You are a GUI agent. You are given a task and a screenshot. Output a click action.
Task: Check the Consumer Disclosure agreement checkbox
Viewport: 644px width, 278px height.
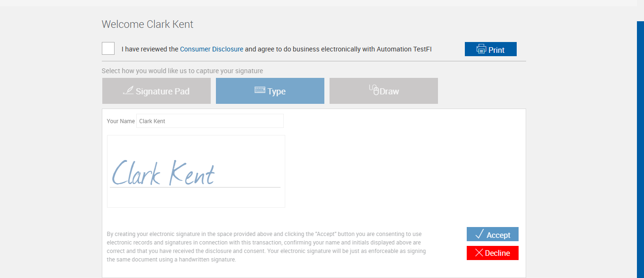pyautogui.click(x=108, y=49)
